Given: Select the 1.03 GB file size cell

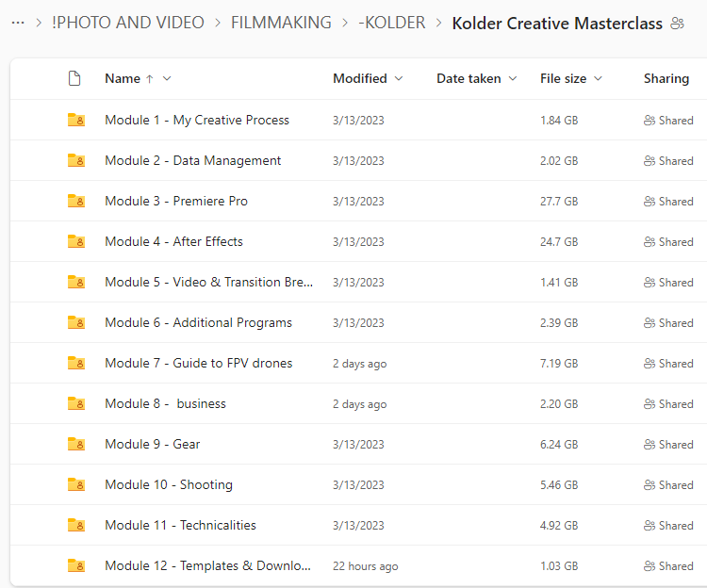Looking at the screenshot, I should click(x=559, y=566).
